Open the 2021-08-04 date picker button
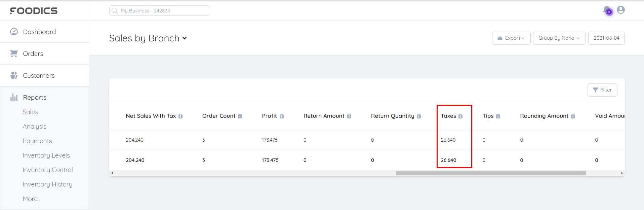This screenshot has height=210, width=644. coord(606,38)
